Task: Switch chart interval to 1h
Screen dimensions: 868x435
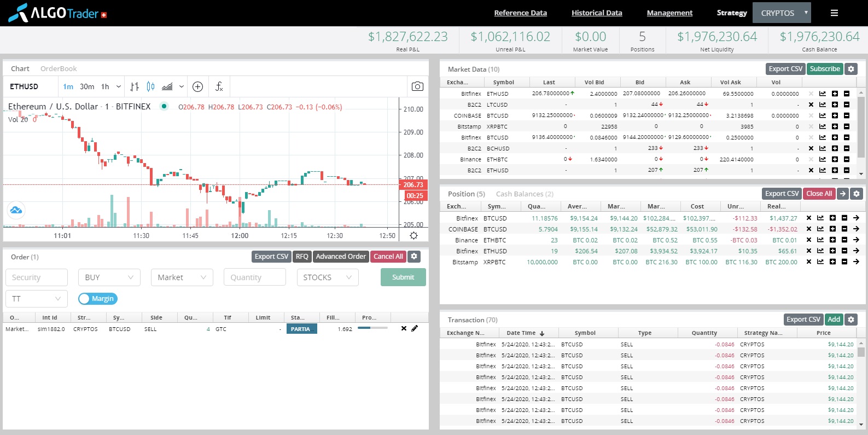Action: coord(105,86)
